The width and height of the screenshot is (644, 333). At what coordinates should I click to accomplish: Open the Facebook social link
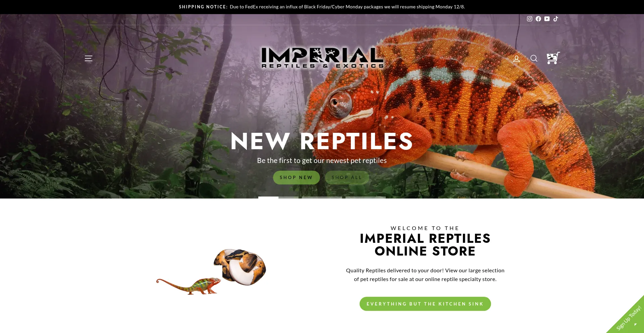(538, 19)
